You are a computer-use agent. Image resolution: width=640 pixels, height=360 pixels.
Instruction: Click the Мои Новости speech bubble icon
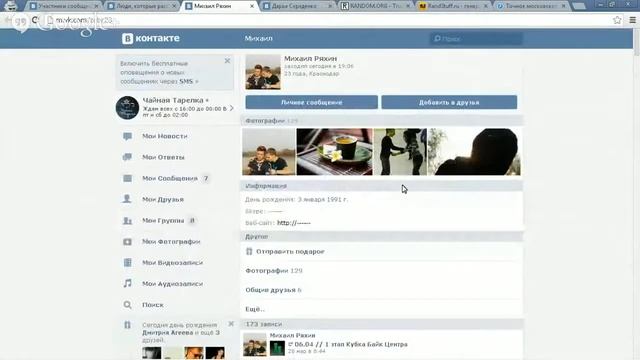coord(127,136)
